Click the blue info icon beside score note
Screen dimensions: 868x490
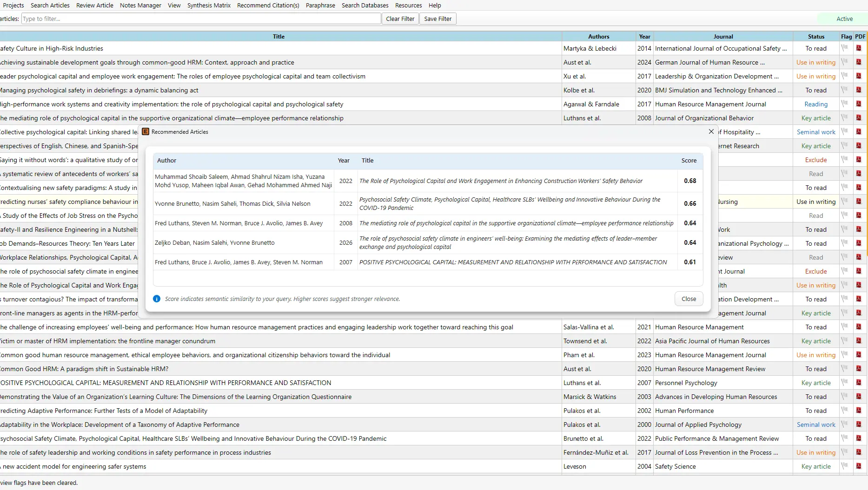pos(157,299)
